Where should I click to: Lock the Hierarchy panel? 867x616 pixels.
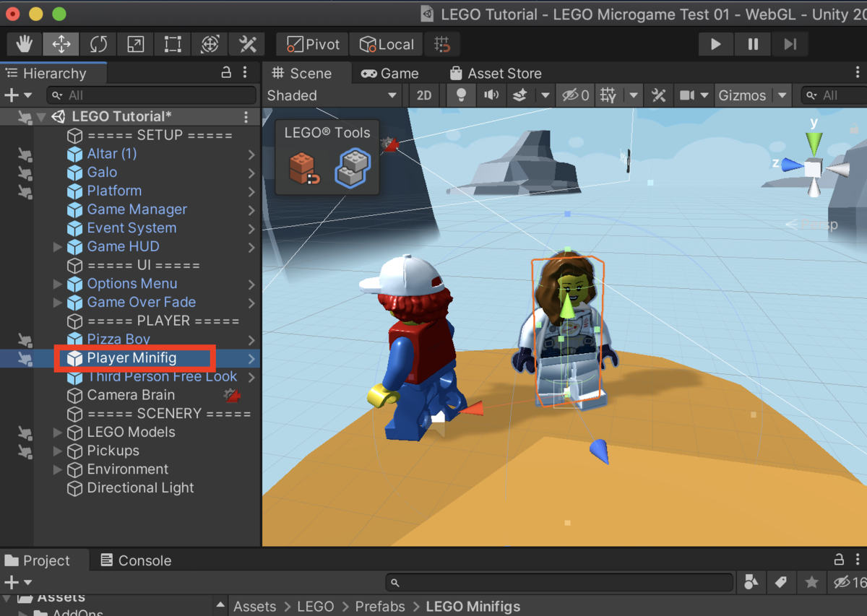[226, 73]
